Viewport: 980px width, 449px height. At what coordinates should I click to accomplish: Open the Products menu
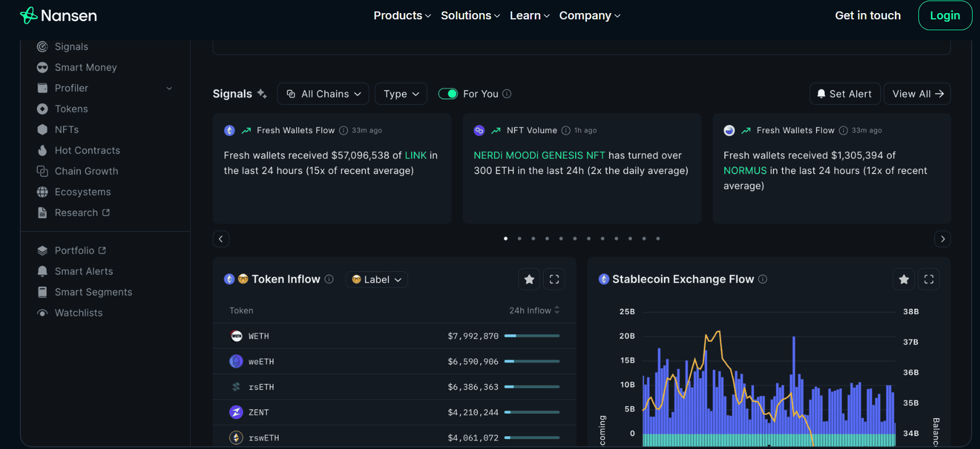402,15
